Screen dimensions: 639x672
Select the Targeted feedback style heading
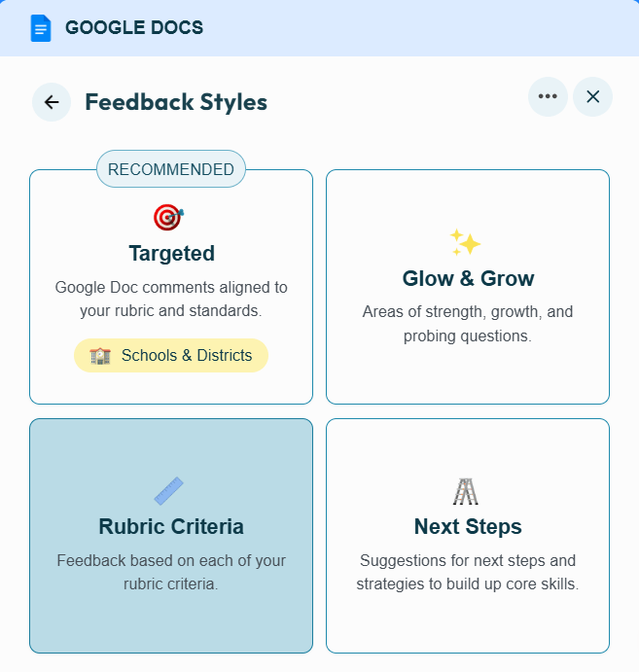point(171,254)
